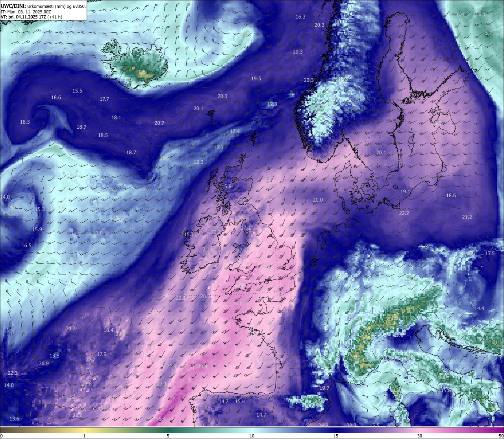
Task: Click the 14.8 value label
Action: click(x=6, y=197)
